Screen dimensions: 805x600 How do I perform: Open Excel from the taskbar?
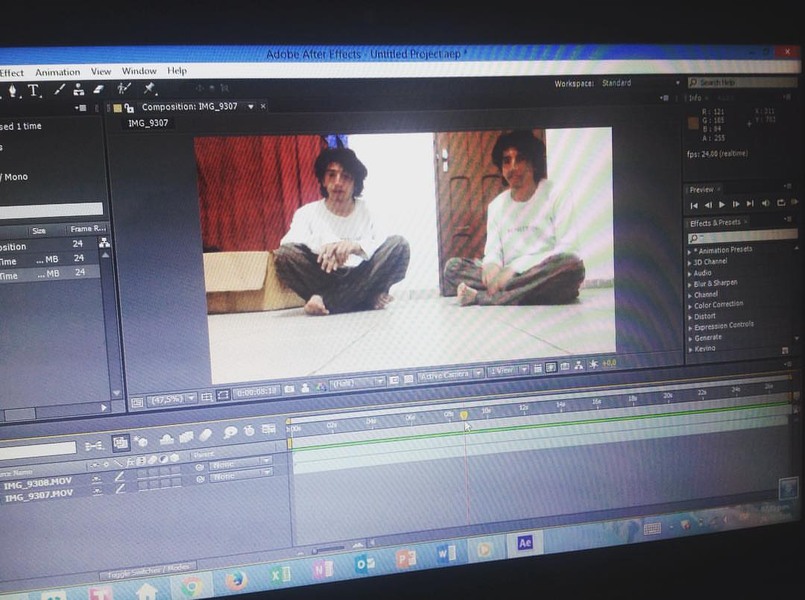(x=280, y=574)
